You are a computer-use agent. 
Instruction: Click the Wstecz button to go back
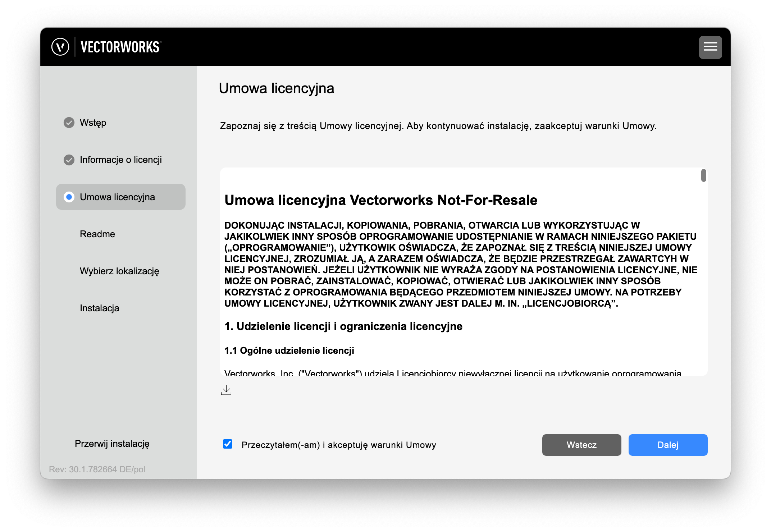(581, 445)
